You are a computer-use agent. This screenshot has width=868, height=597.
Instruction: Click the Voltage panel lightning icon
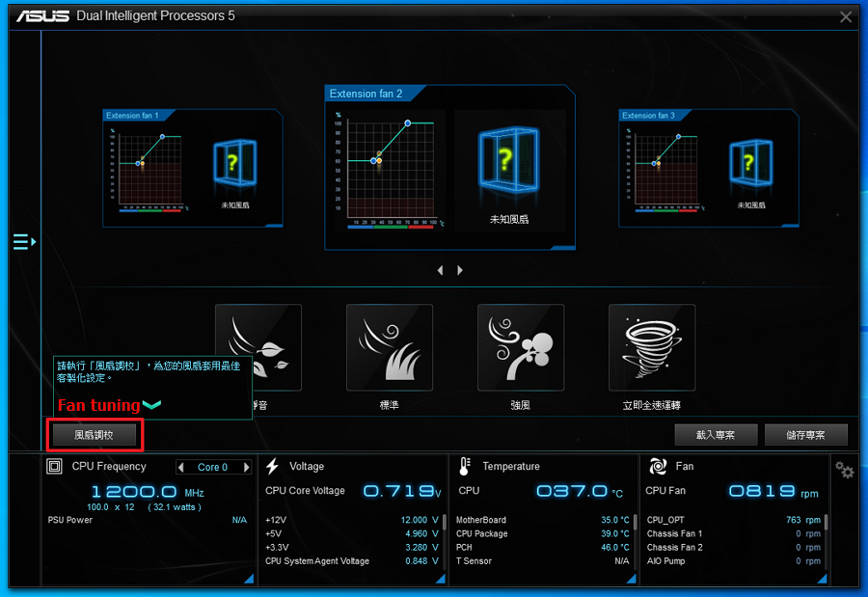pyautogui.click(x=271, y=467)
